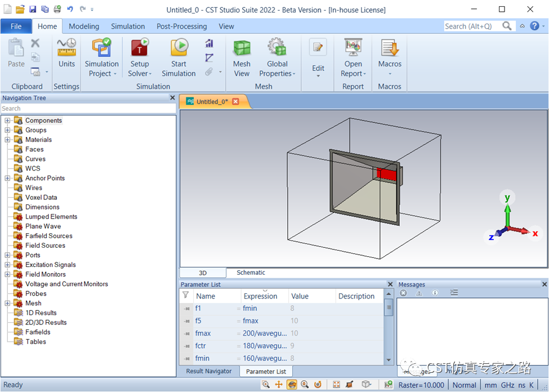Click the New file icon in quick access toolbar
The height and width of the screenshot is (392, 549).
[x=7, y=9]
